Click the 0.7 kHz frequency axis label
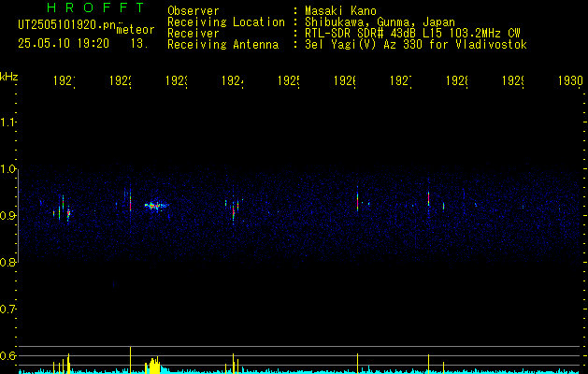 (x=7, y=309)
